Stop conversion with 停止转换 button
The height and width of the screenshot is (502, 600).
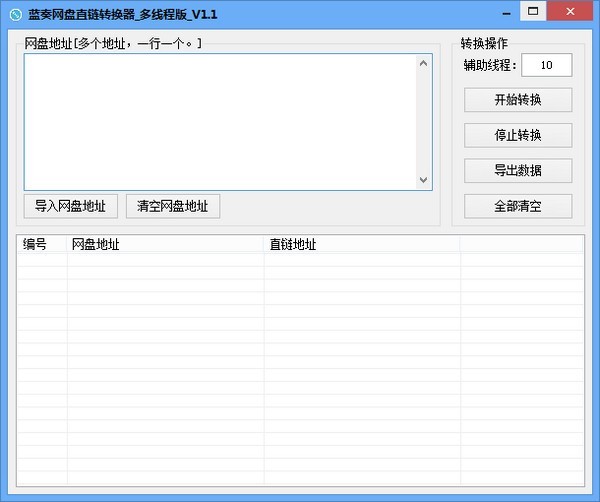pos(518,135)
